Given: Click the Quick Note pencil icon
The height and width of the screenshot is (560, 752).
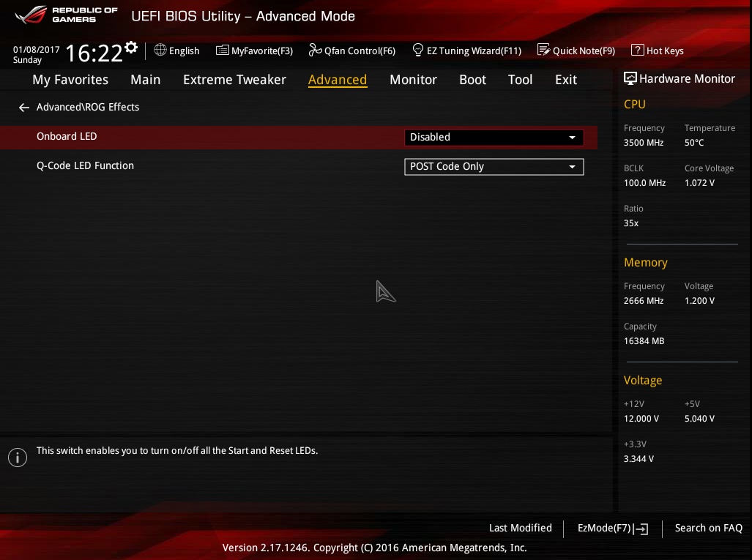Looking at the screenshot, I should (543, 50).
